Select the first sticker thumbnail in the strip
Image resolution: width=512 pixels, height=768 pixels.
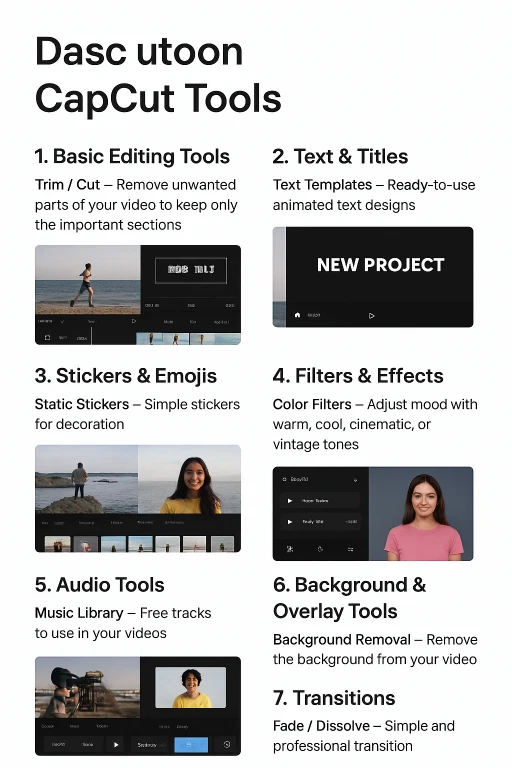[57, 544]
